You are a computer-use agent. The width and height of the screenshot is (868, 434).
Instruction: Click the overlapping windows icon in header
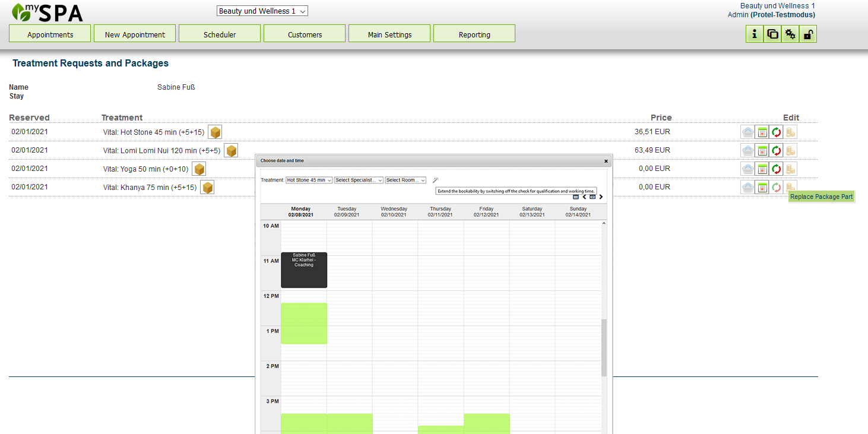pos(772,34)
